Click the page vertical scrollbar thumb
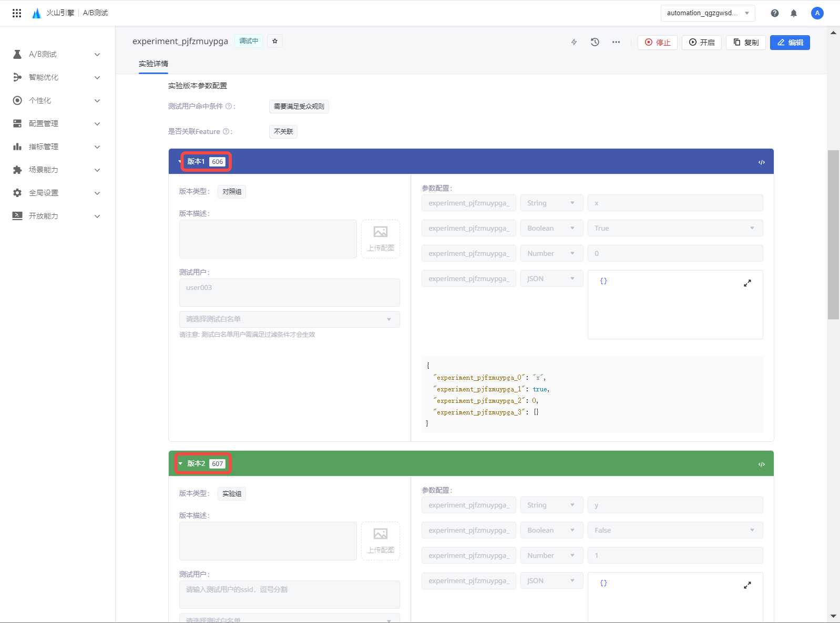 pyautogui.click(x=833, y=235)
